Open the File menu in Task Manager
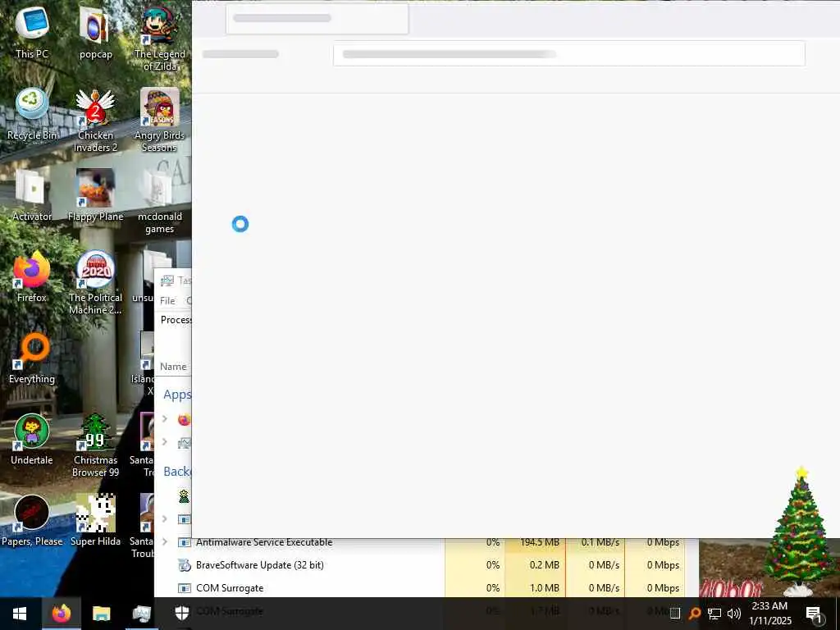The width and height of the screenshot is (840, 630). point(167,300)
